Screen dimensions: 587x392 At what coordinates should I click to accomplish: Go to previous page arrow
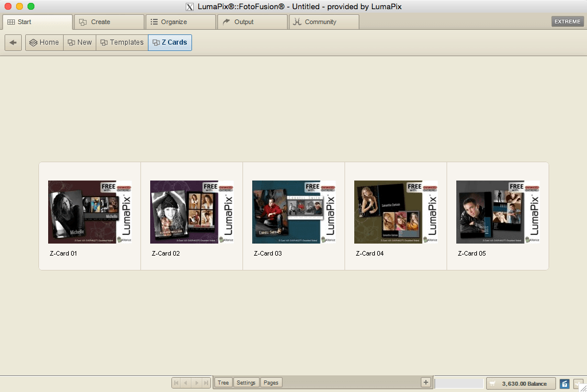coord(186,383)
